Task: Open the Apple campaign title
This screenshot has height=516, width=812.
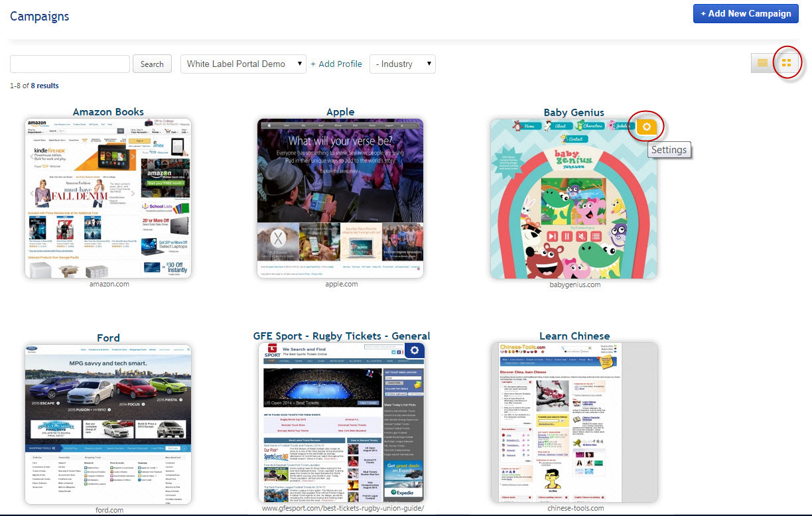Action: (340, 112)
